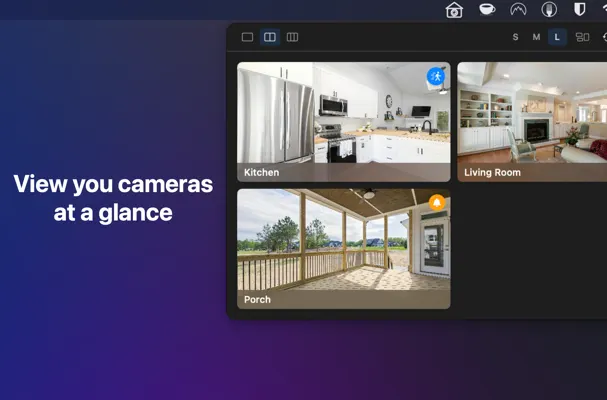Click the Kitchen label
The height and width of the screenshot is (400, 607).
coord(262,172)
